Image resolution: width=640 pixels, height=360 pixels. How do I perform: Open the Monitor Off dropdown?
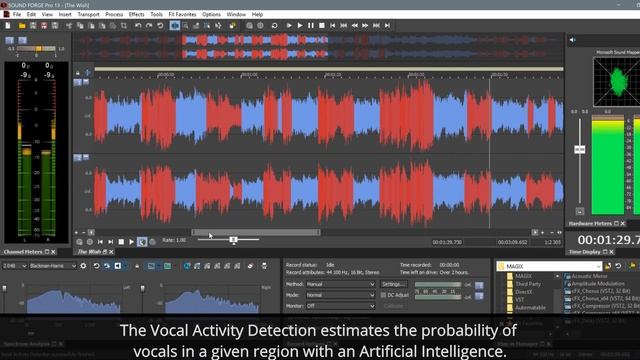pos(340,306)
